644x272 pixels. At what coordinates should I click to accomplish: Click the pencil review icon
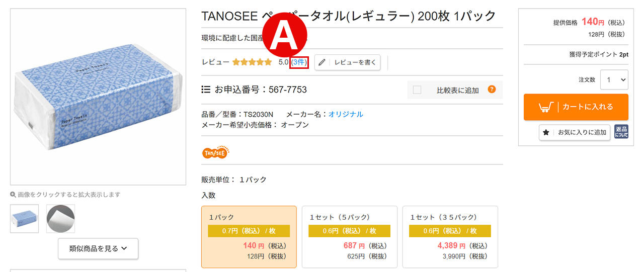pyautogui.click(x=322, y=62)
